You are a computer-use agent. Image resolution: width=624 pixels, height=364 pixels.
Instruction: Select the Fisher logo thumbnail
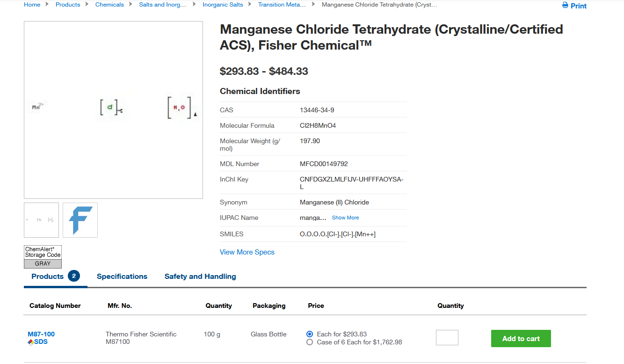coord(80,220)
